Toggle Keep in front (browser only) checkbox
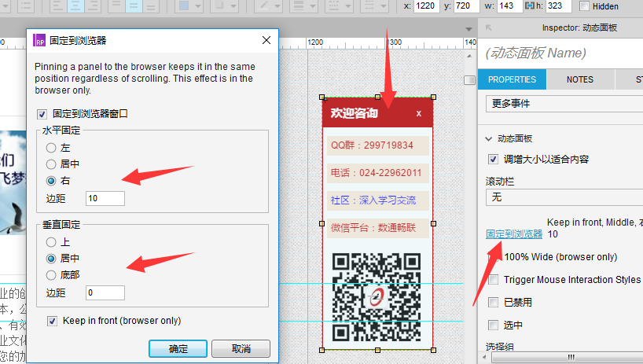The height and width of the screenshot is (364, 643). (52, 321)
